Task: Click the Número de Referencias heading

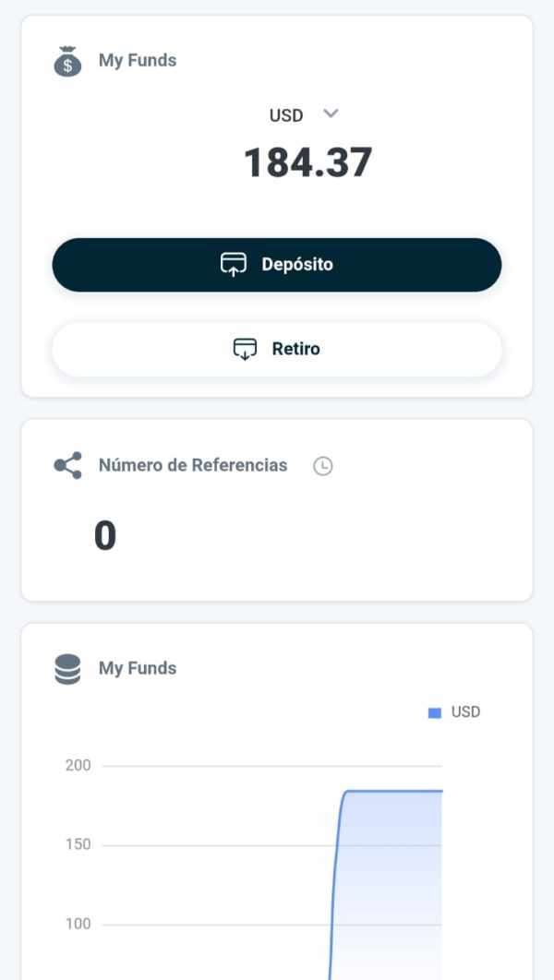Action: coord(193,465)
